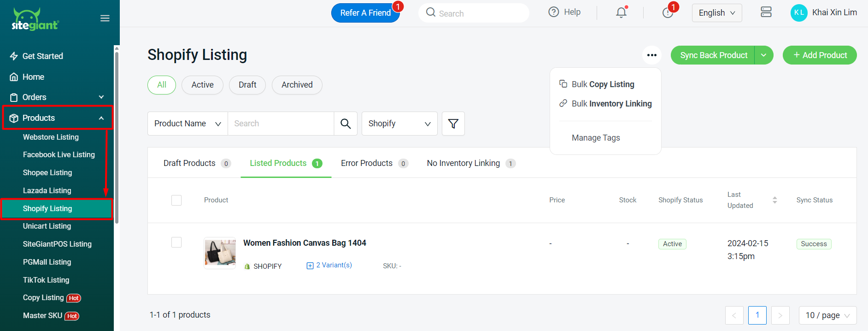The image size is (868, 331).
Task: Tick the select-all checkbox in table header
Action: pyautogui.click(x=176, y=200)
